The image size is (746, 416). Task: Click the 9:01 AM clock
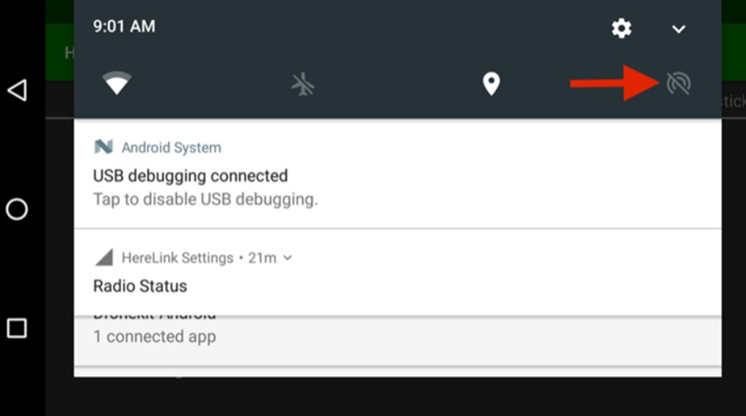tap(124, 27)
